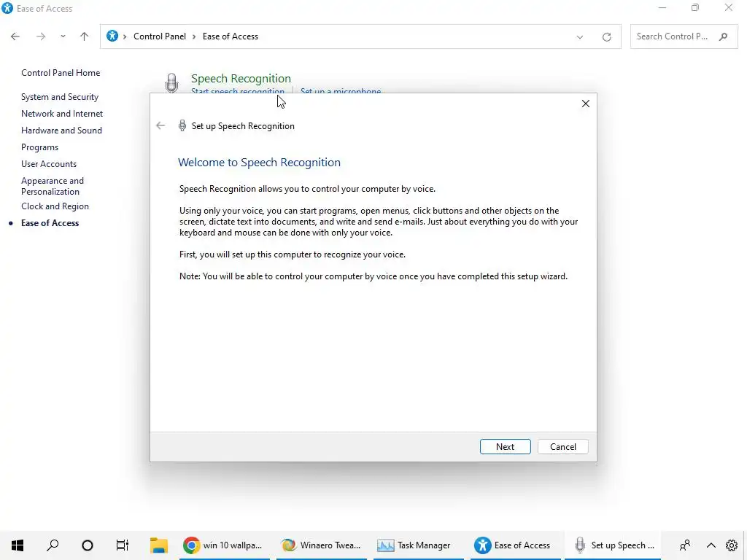The height and width of the screenshot is (560, 747).
Task: Select Ease of Access in the breadcrumb
Action: coord(230,36)
